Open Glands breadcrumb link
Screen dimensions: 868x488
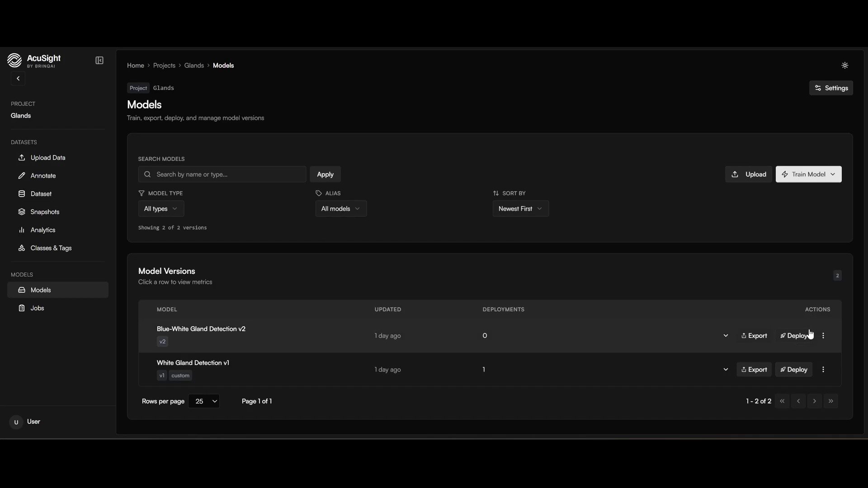coord(194,66)
